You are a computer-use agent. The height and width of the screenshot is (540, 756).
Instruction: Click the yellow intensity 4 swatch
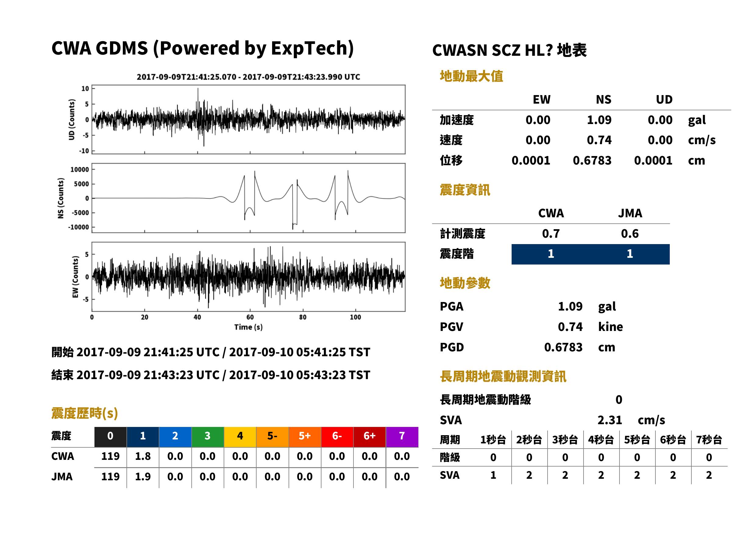pos(240,437)
